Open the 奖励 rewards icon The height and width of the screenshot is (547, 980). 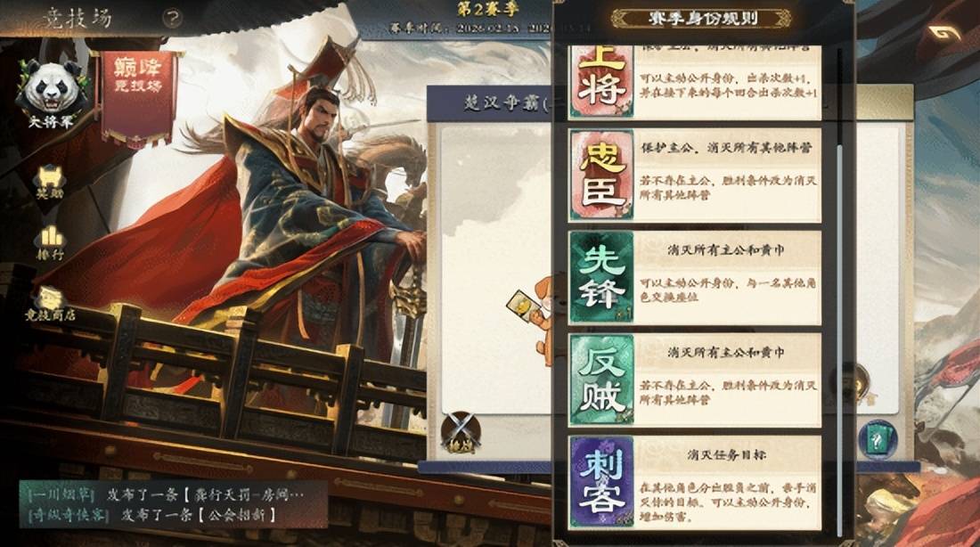pyautogui.click(x=50, y=183)
